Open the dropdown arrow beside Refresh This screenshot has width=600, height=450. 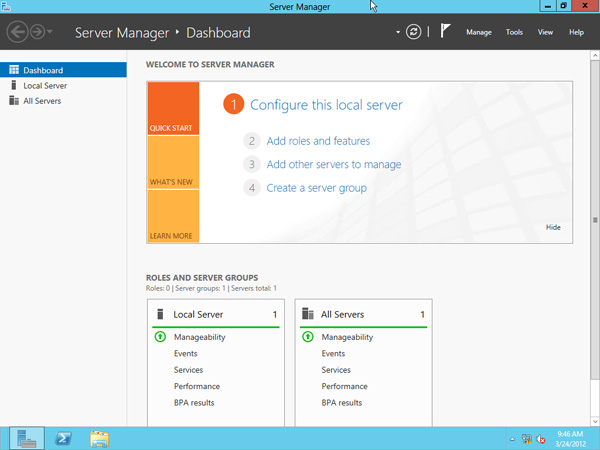398,32
